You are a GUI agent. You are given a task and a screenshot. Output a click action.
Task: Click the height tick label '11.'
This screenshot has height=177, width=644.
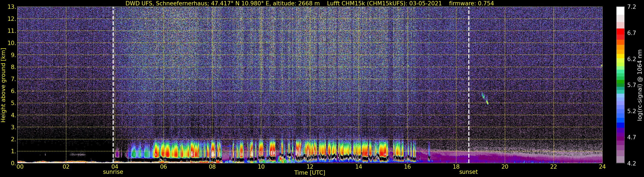pyautogui.click(x=12, y=31)
